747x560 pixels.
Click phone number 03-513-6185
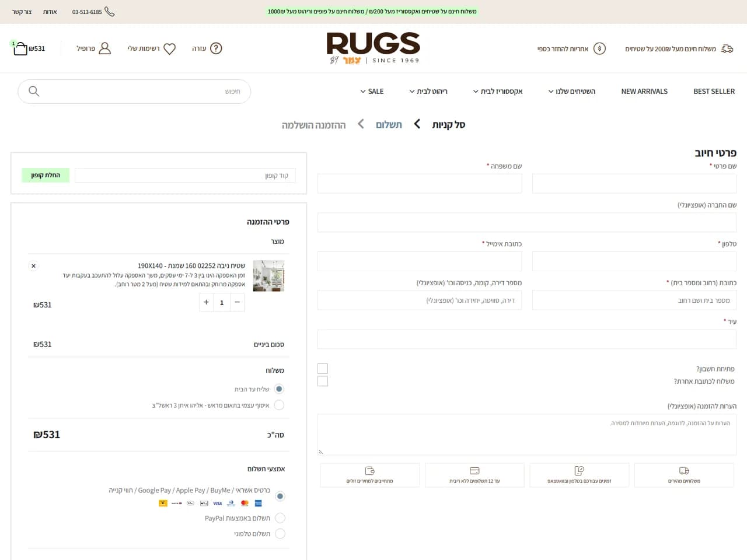(x=87, y=12)
